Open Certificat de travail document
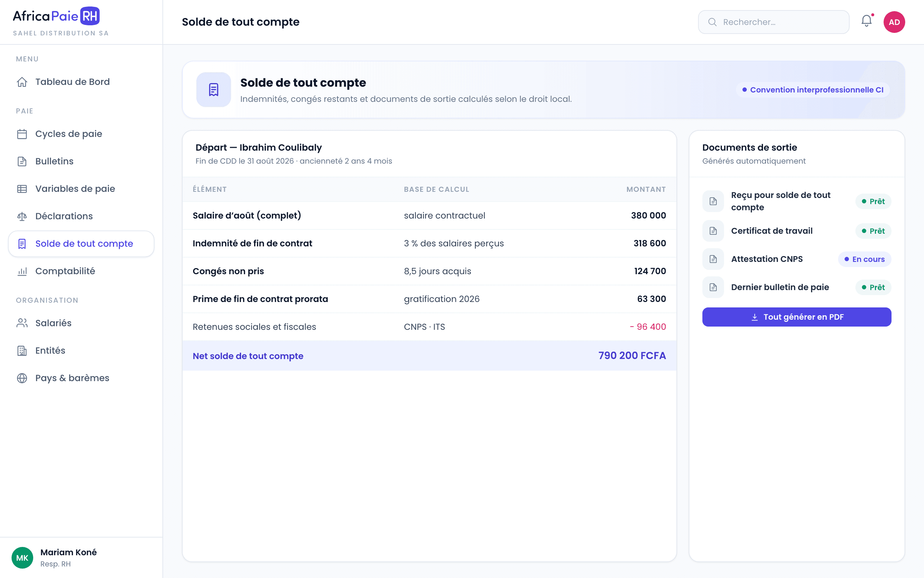 (797, 231)
